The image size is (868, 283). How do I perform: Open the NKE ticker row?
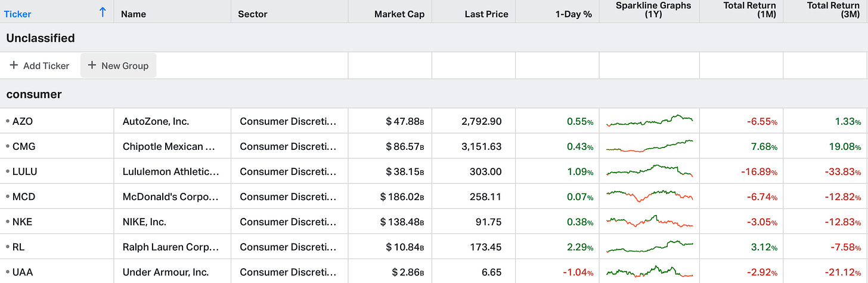click(x=22, y=222)
